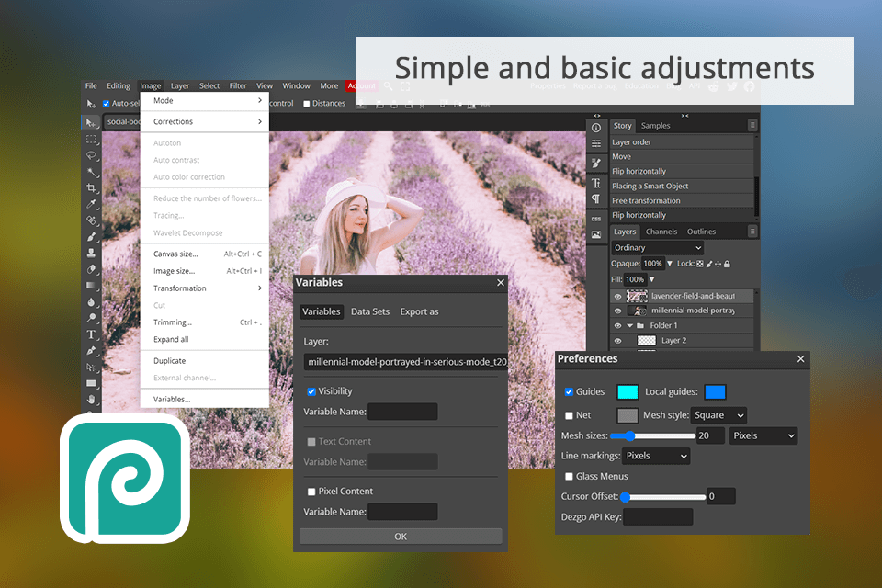Pick the Eyedropper tool

(x=92, y=205)
